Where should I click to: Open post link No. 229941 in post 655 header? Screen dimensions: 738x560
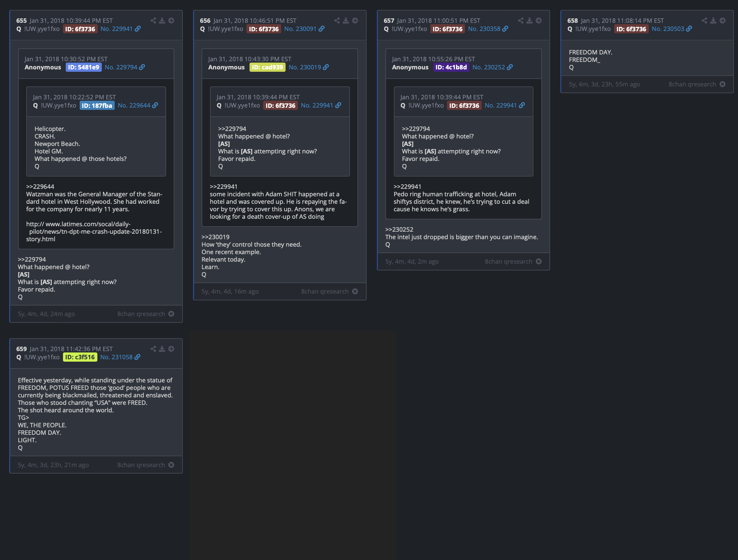click(121, 29)
